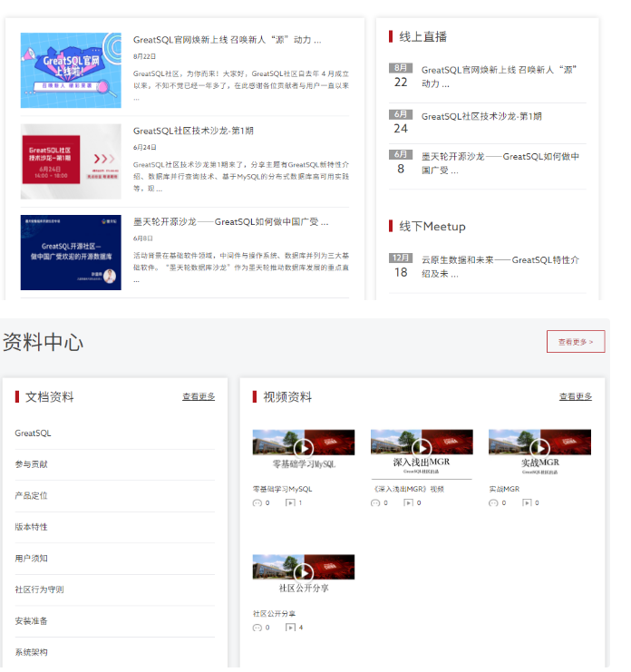Click the 视频资料 panel heading
631x672 pixels.
tap(287, 397)
